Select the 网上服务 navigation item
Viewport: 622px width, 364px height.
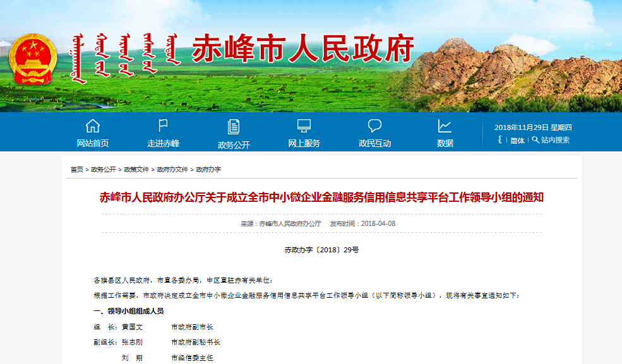tap(304, 143)
